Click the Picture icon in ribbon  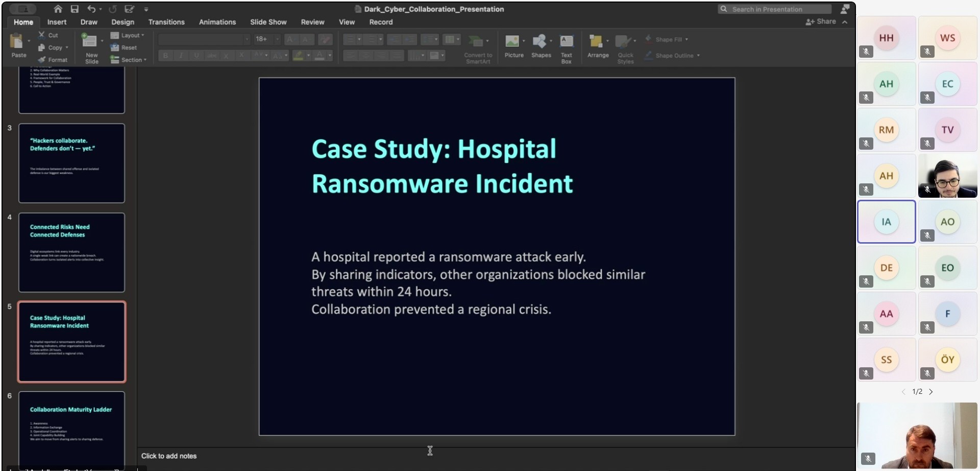click(512, 42)
